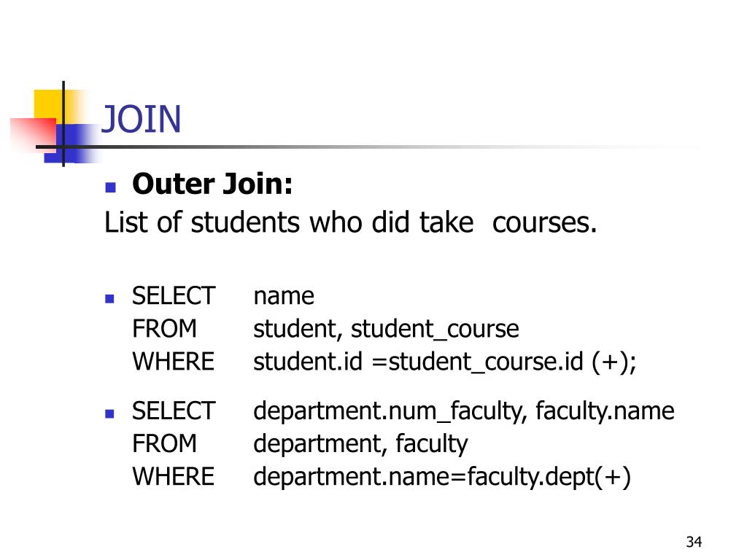Click the slide number 34
The width and height of the screenshot is (747, 560).
click(x=694, y=542)
